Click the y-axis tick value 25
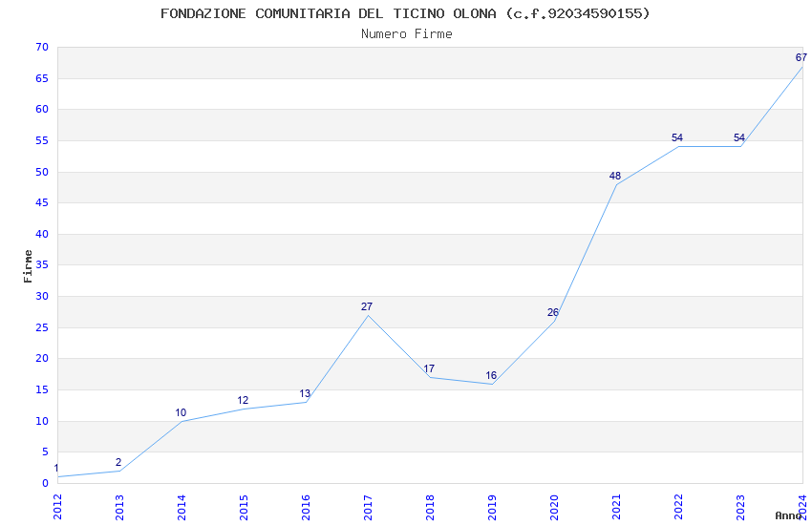 42,327
